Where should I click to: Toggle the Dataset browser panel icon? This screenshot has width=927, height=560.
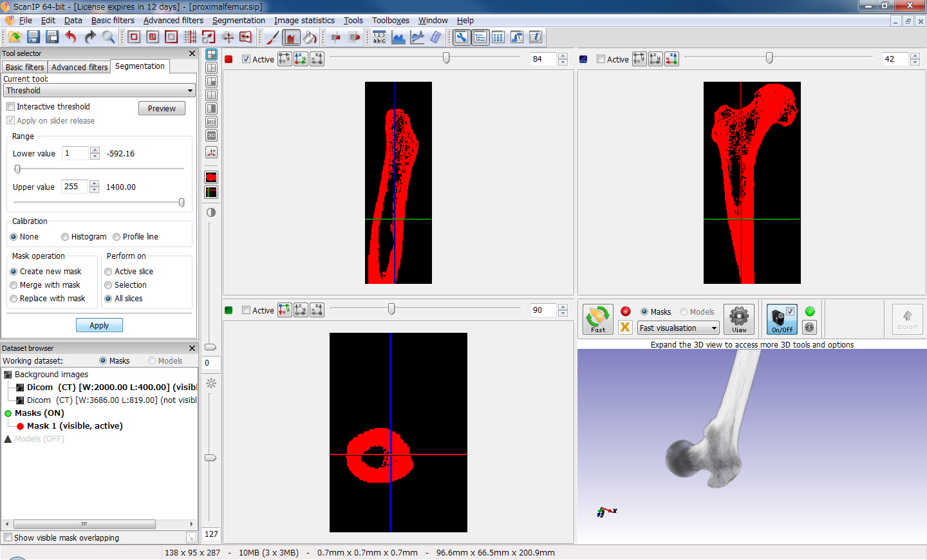coord(480,37)
